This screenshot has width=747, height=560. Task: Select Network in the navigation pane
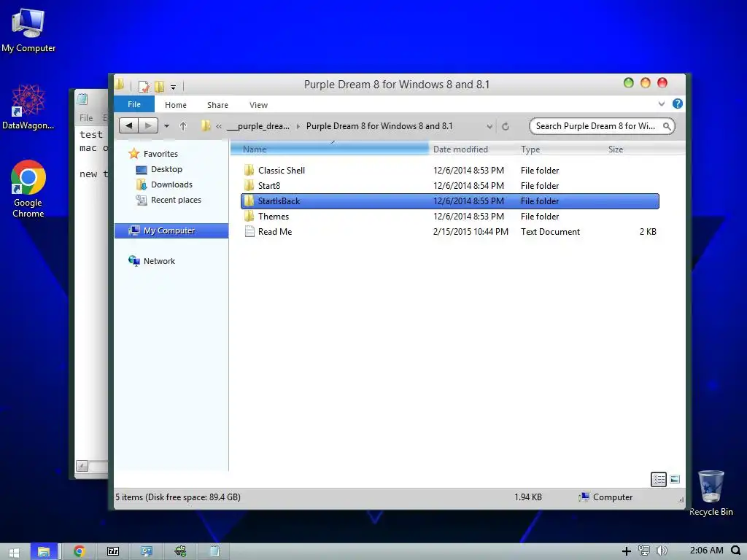click(159, 261)
